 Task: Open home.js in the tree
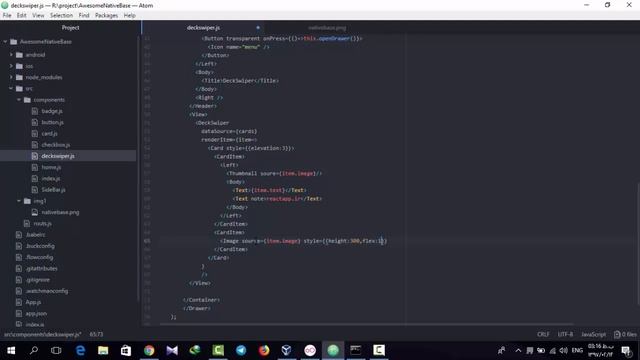(x=51, y=167)
